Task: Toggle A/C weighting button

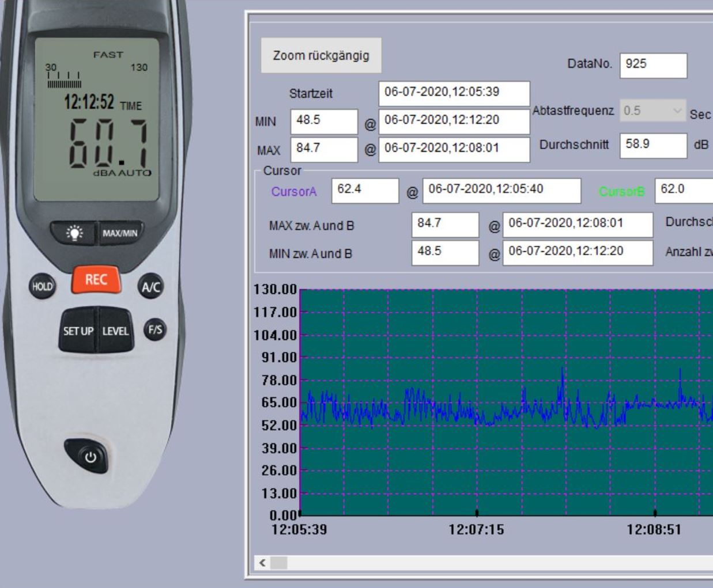Action: click(151, 287)
